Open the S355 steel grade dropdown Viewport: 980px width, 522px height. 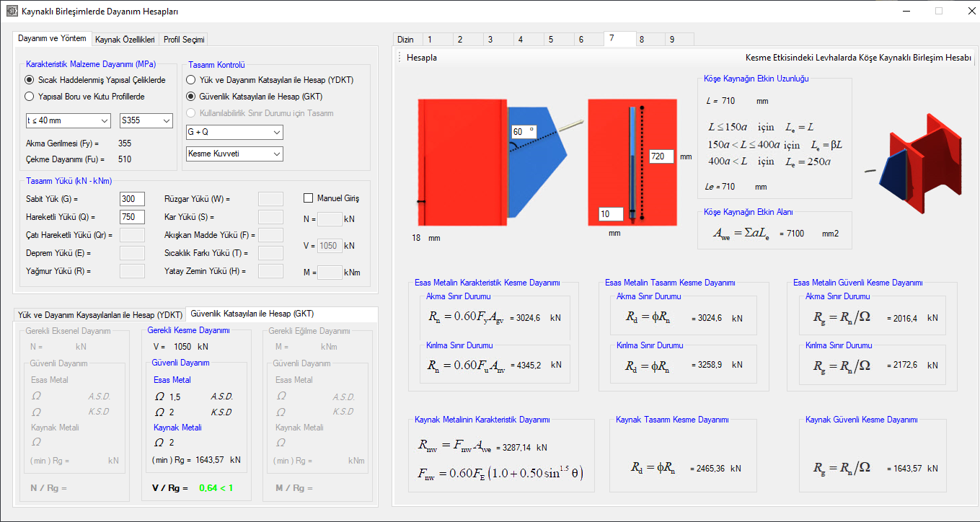[146, 120]
